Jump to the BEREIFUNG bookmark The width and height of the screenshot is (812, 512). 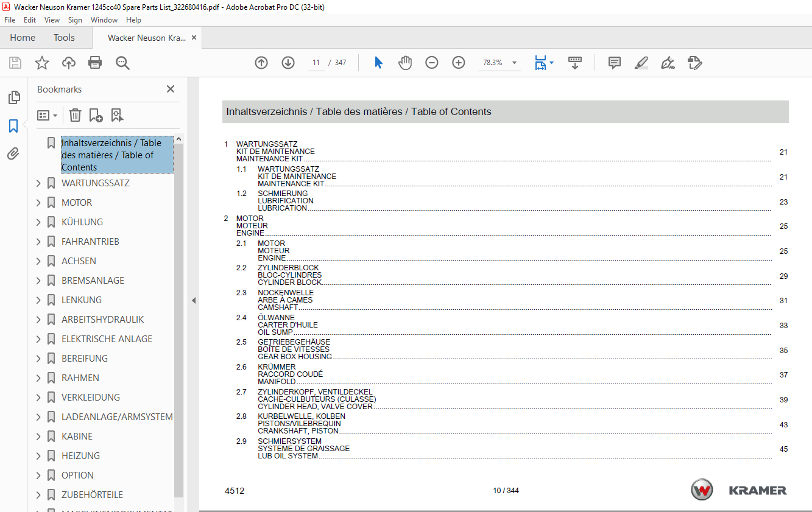click(85, 359)
